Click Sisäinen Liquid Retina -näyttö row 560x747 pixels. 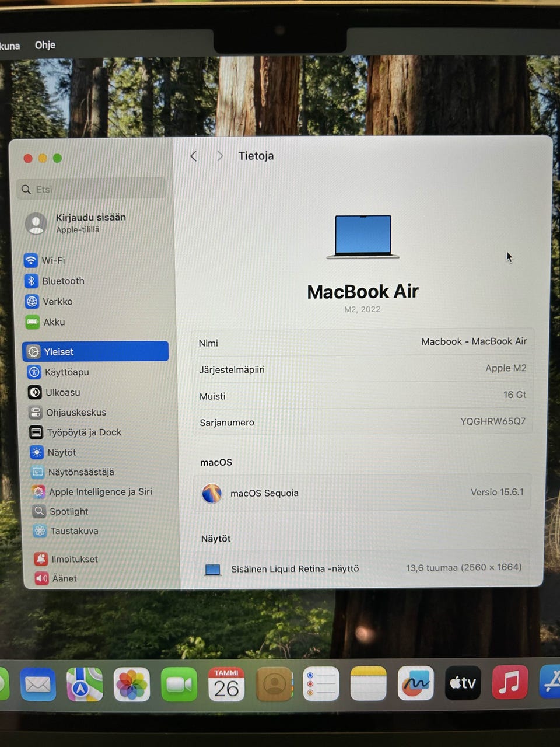[363, 568]
